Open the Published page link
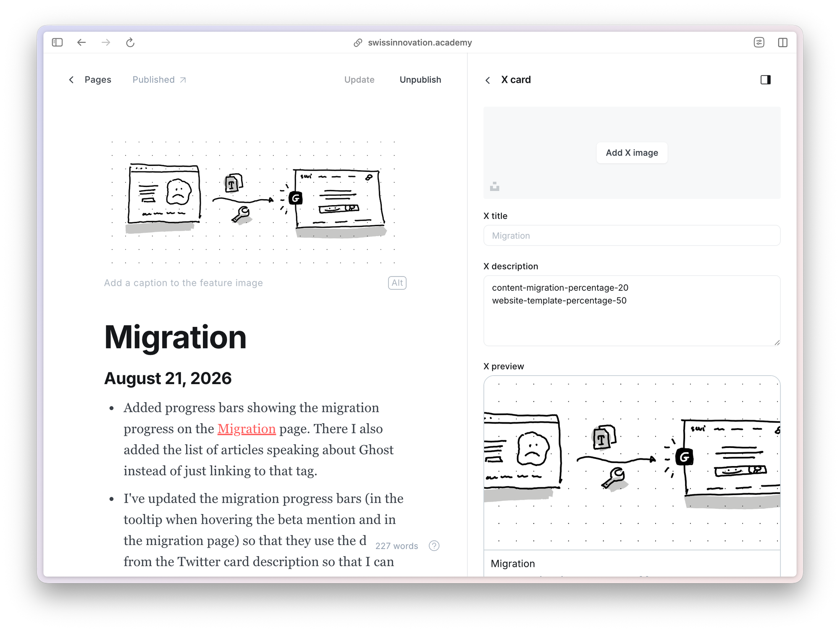840x632 pixels. click(159, 80)
